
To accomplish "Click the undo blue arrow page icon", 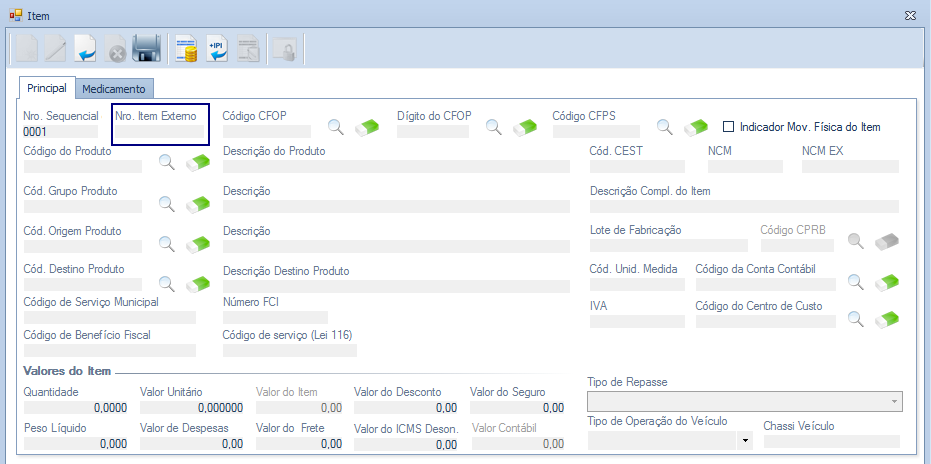I will pyautogui.click(x=86, y=49).
